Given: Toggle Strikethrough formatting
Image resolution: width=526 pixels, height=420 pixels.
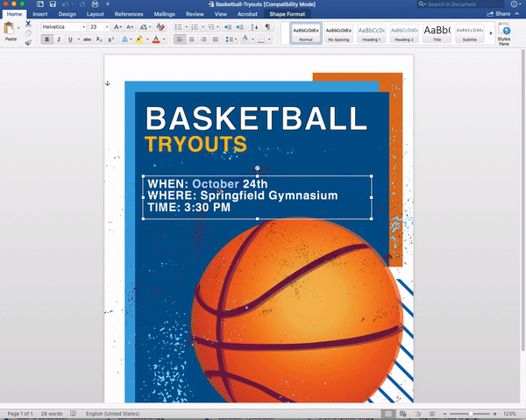Looking at the screenshot, I should point(87,39).
